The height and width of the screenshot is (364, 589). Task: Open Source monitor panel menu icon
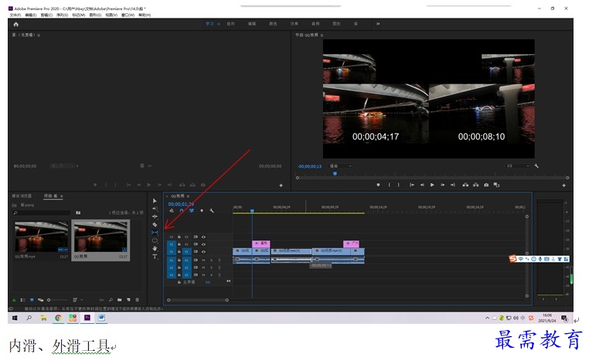click(x=39, y=35)
